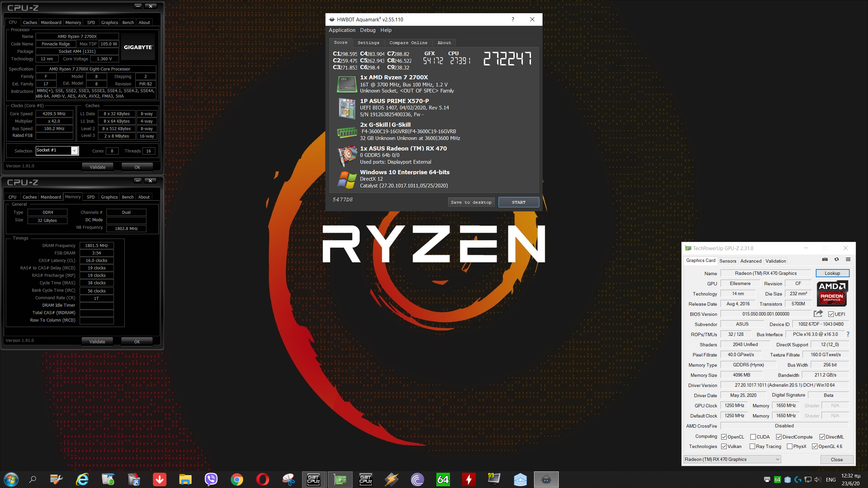
Task: Open taskbar search magnifier
Action: tap(33, 479)
